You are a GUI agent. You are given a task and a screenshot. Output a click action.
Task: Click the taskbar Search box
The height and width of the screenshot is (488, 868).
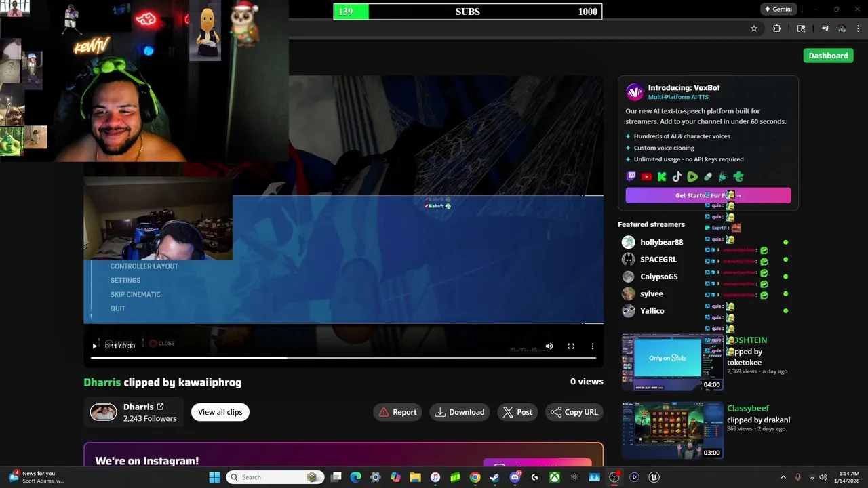274,477
